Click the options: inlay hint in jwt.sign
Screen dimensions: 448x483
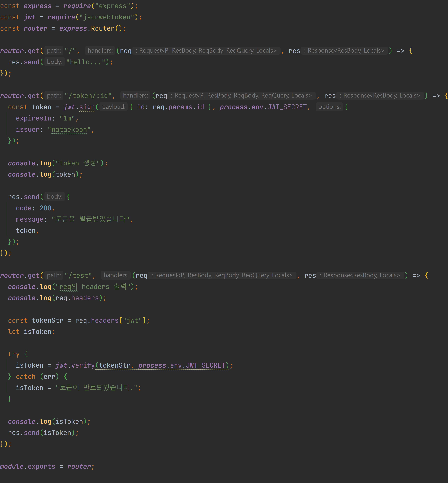click(x=329, y=107)
